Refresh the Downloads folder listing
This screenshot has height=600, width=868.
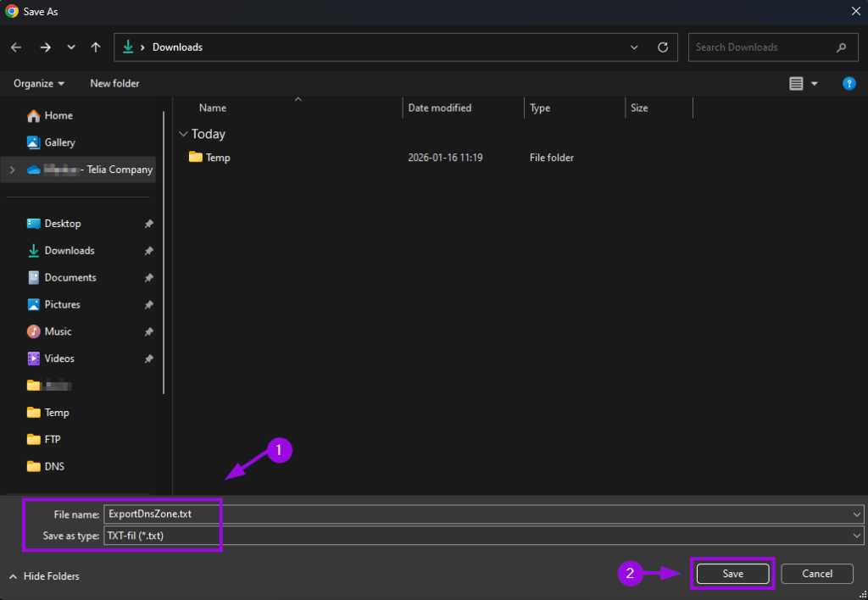[663, 47]
